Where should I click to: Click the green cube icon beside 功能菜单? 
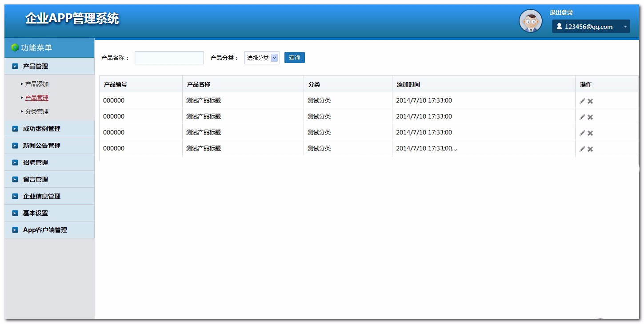pos(15,47)
